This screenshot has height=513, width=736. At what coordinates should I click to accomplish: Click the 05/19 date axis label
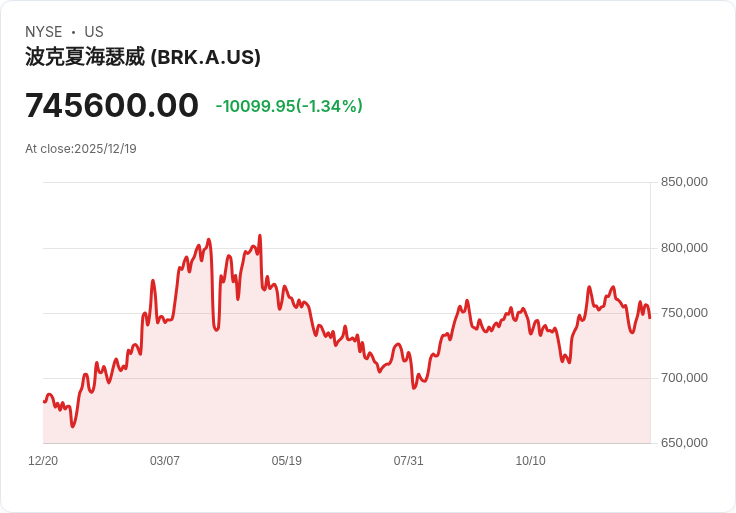pos(287,461)
